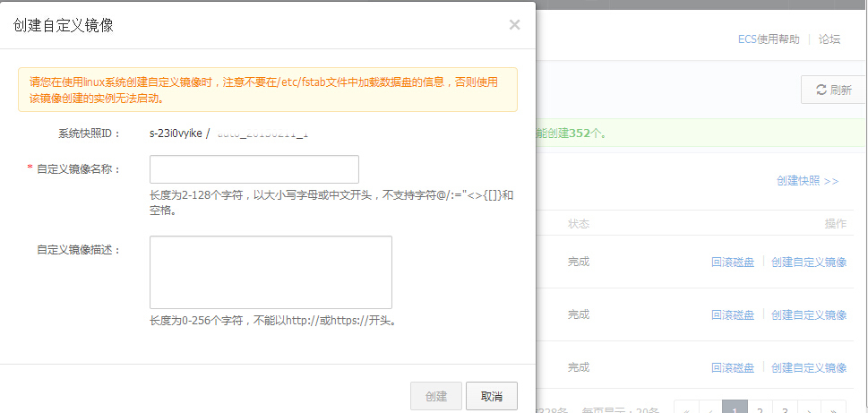Viewport: 868px width, 413px height.
Task: Click 创建自定义镜像 in the second row
Action: click(809, 315)
